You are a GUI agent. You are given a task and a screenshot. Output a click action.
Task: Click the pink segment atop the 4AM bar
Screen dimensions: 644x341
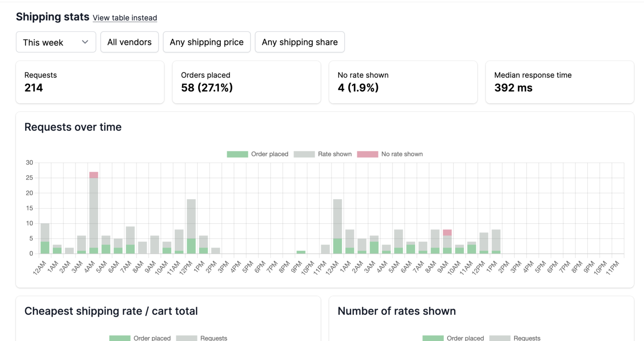coord(94,175)
